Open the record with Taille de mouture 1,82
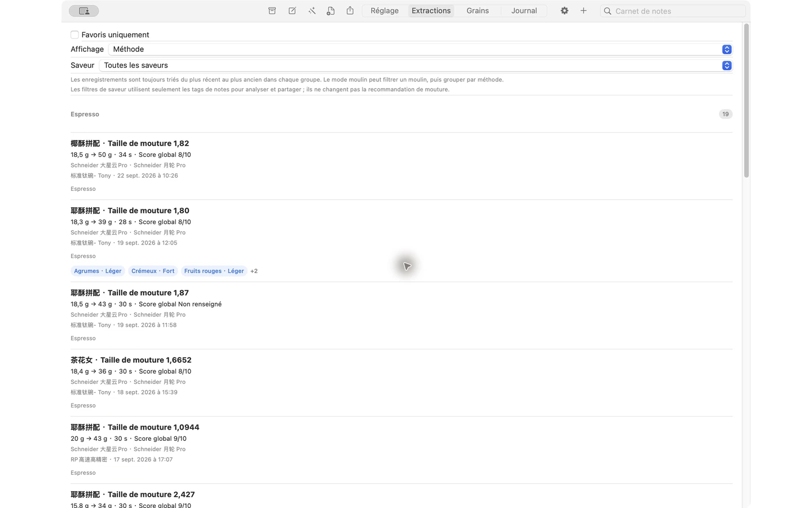 pyautogui.click(x=401, y=166)
